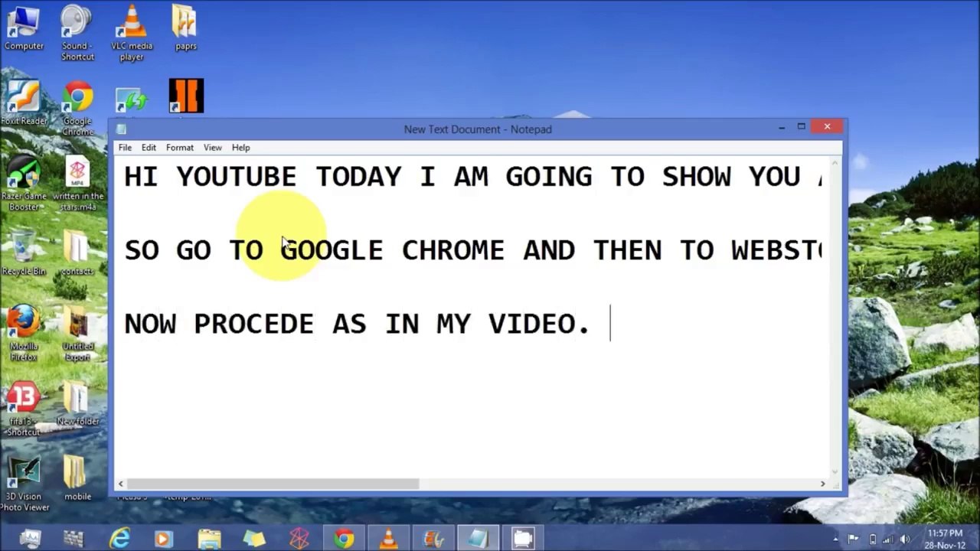
Task: Select the paprs folder on desktop
Action: (186, 28)
